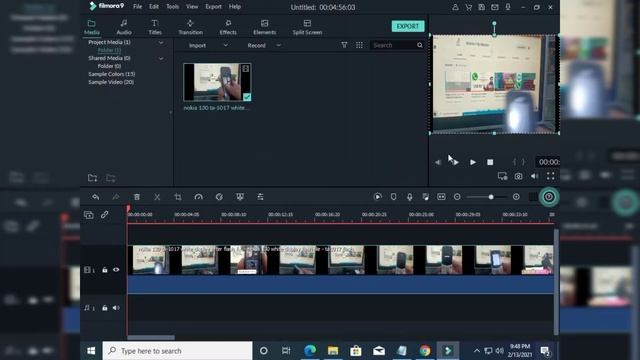The image size is (640, 360).
Task: Open the Transition tab
Action: pyautogui.click(x=190, y=27)
